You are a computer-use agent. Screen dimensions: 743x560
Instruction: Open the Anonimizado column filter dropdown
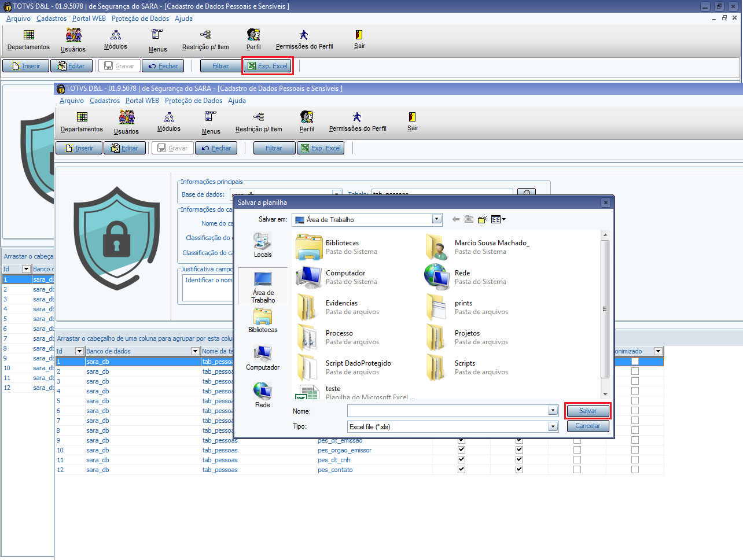[x=658, y=351]
